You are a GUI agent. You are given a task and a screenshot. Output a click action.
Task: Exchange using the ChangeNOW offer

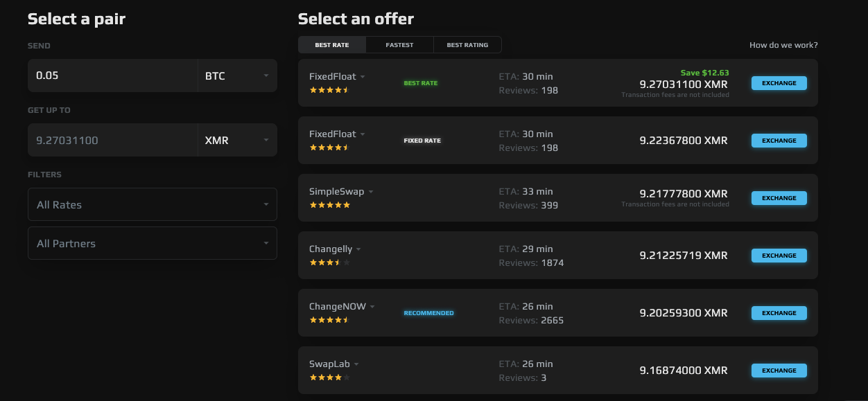(x=779, y=313)
